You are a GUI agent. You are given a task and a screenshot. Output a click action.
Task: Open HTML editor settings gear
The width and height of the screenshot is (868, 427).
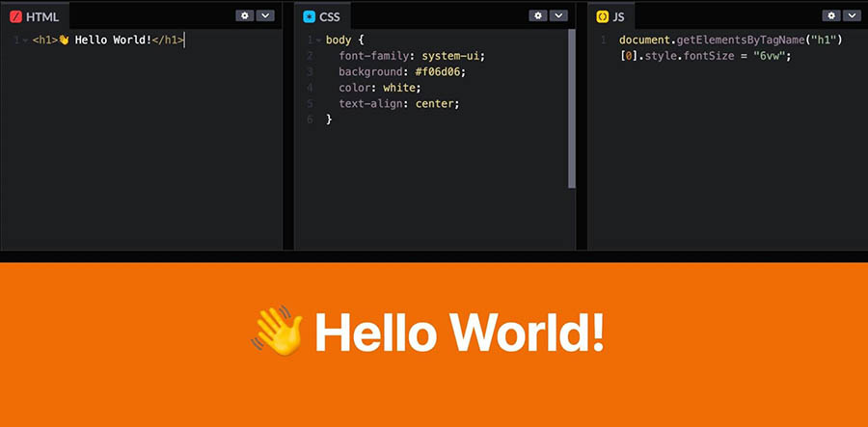245,15
